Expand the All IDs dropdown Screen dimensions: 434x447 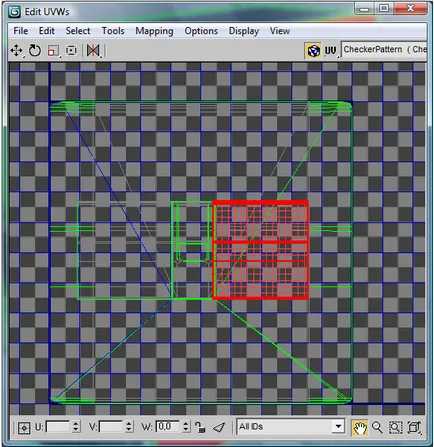290,426
